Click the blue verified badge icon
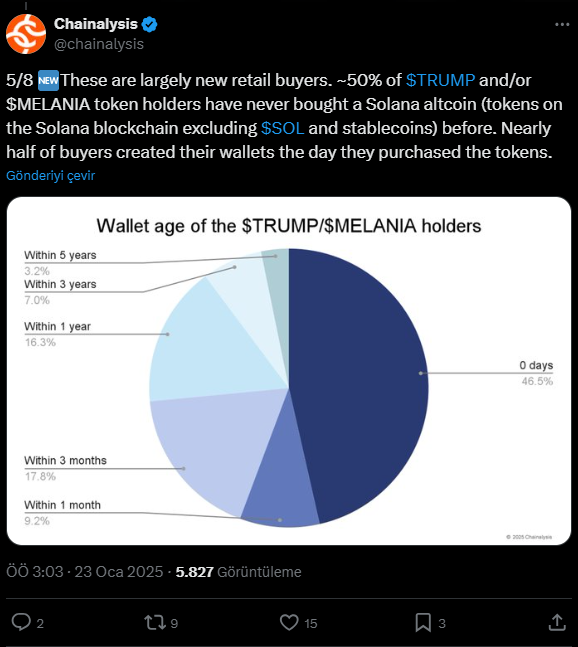 149,24
